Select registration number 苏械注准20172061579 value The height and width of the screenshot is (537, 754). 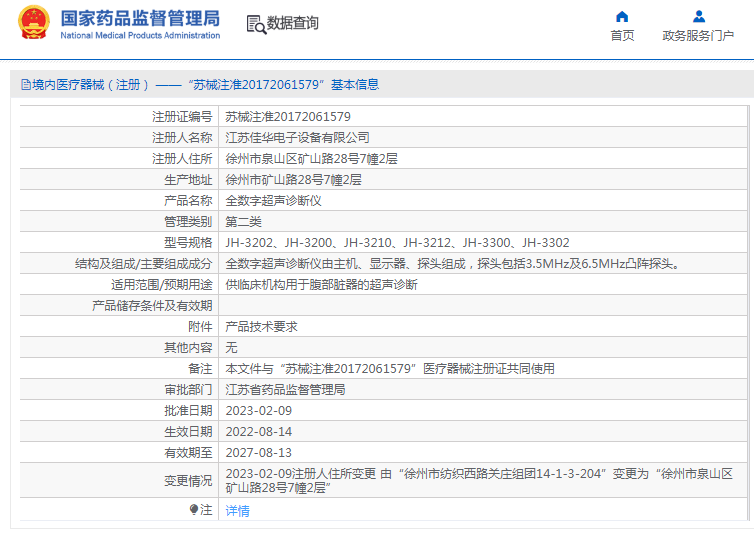pos(288,117)
